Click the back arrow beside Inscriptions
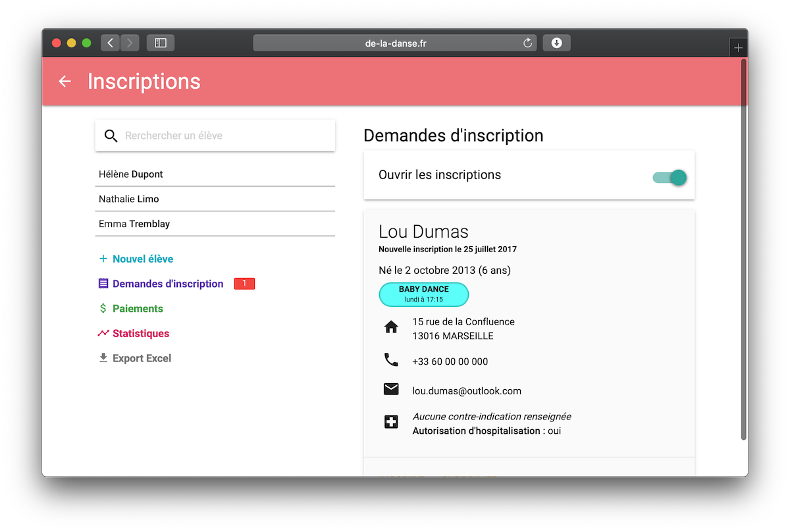This screenshot has width=790, height=532. pyautogui.click(x=65, y=82)
